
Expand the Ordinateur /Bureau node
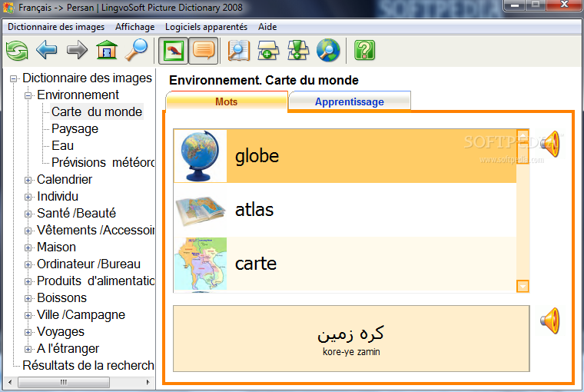coord(28,264)
